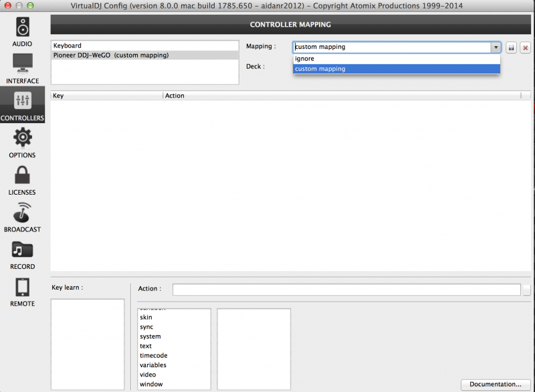535x392 pixels.
Task: Choose the 'ignore' mapping option
Action: coord(397,59)
